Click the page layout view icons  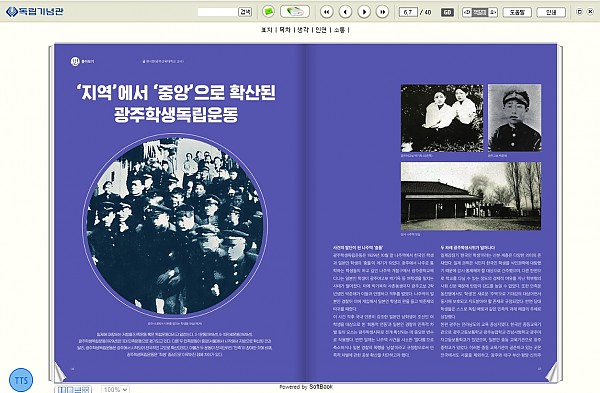[x=73, y=390]
